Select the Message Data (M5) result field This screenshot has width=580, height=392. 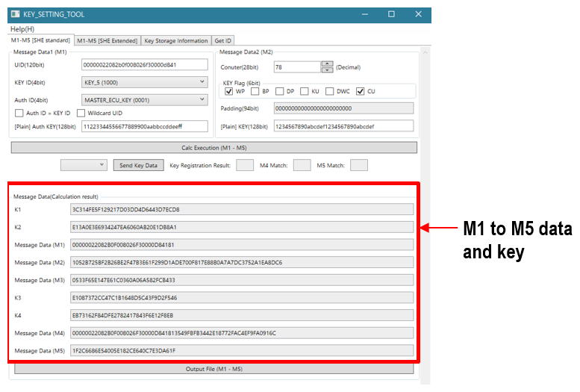[242, 350]
